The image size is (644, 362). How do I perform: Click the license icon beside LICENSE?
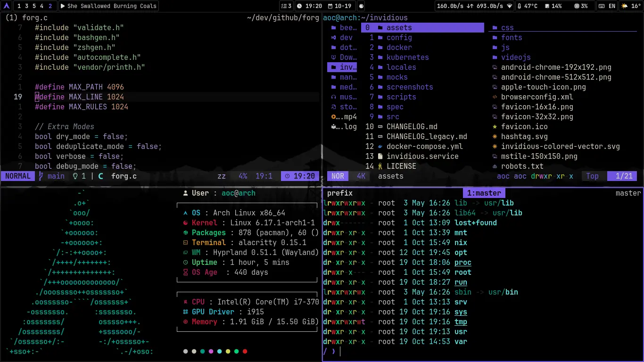click(380, 166)
